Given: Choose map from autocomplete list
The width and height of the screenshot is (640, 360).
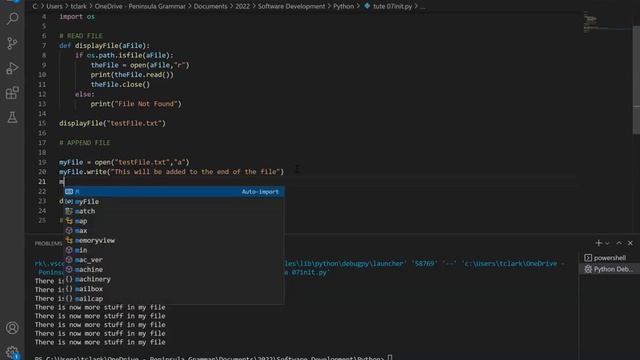Looking at the screenshot, I should (174, 221).
